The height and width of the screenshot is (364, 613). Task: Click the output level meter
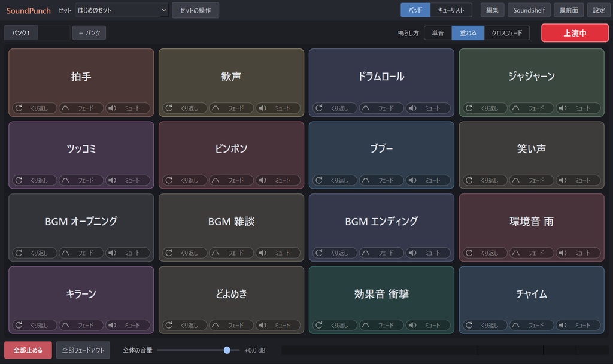445,350
